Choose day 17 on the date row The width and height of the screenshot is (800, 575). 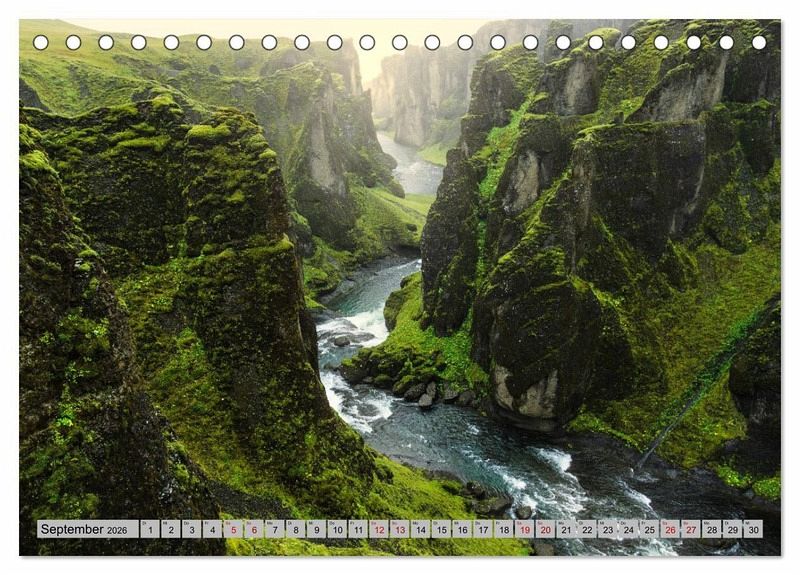483,529
